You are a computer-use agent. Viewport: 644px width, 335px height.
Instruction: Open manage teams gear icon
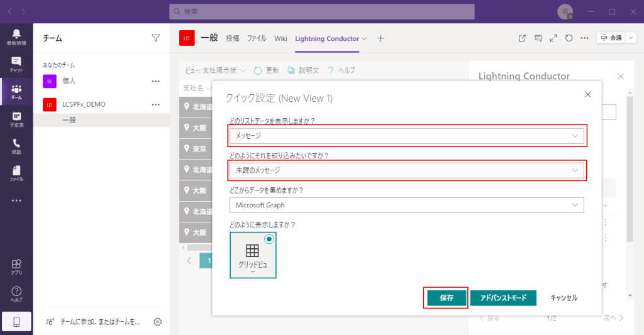[158, 322]
